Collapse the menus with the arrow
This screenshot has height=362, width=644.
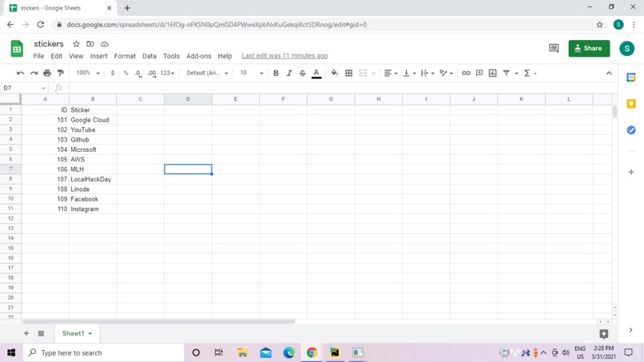[609, 74]
